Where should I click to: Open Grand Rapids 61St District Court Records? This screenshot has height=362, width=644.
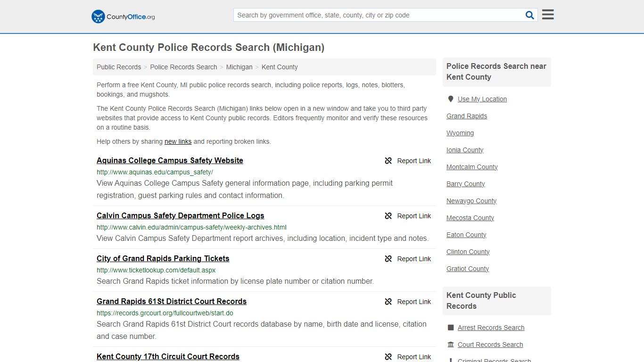coord(172,301)
